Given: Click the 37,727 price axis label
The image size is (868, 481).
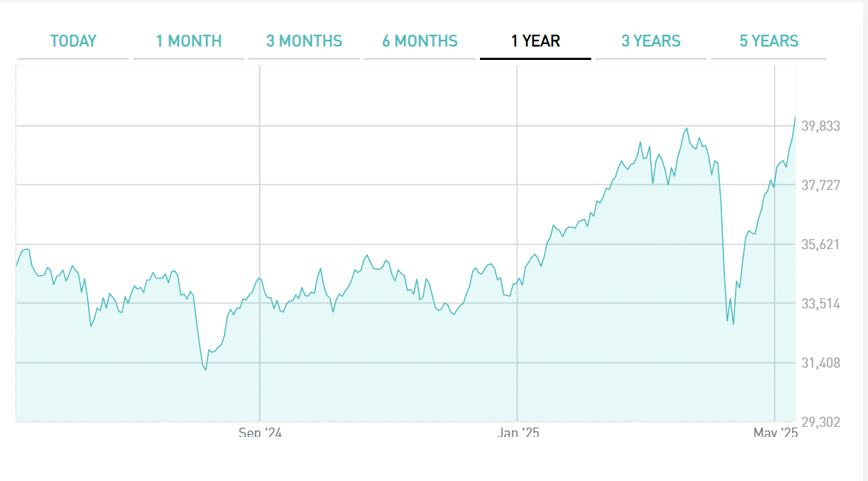Looking at the screenshot, I should pyautogui.click(x=820, y=186).
